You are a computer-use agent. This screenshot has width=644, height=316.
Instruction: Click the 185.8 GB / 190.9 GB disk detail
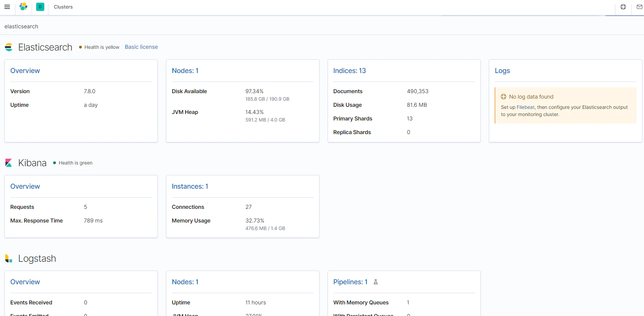[x=267, y=99]
